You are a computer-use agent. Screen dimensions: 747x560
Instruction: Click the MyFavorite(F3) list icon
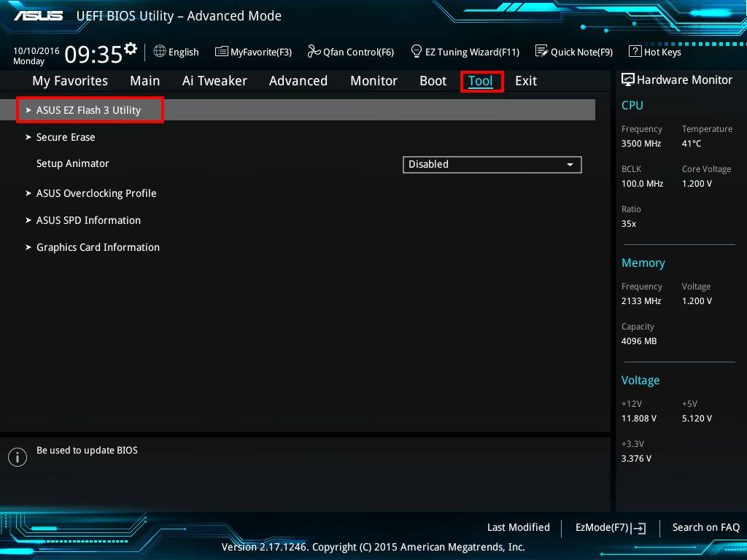click(x=222, y=52)
